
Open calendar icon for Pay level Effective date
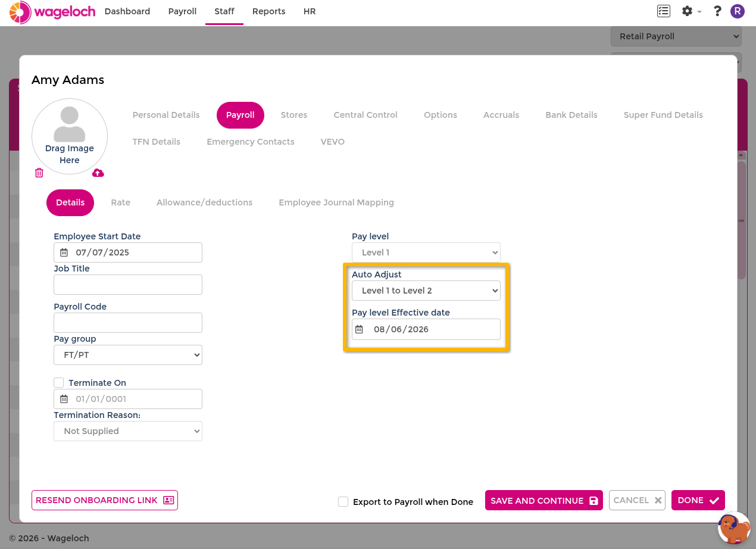[359, 329]
